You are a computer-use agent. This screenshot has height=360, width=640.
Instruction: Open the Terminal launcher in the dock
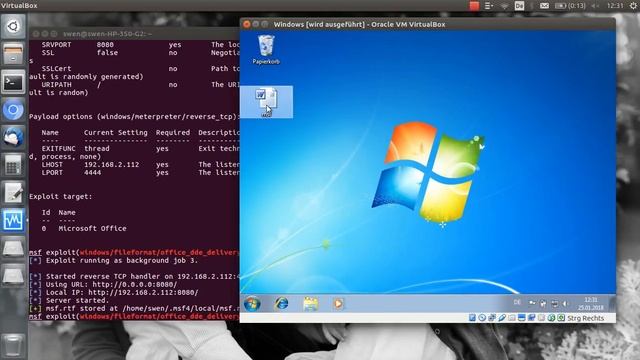coord(13,82)
